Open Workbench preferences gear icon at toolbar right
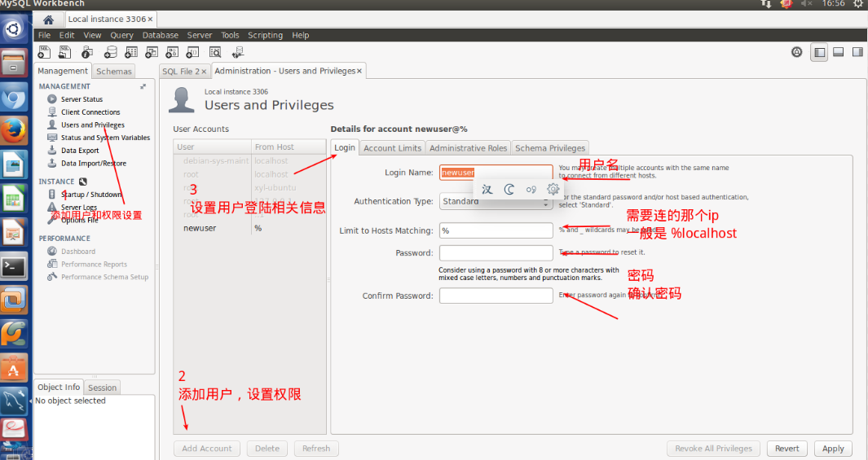 [x=796, y=52]
